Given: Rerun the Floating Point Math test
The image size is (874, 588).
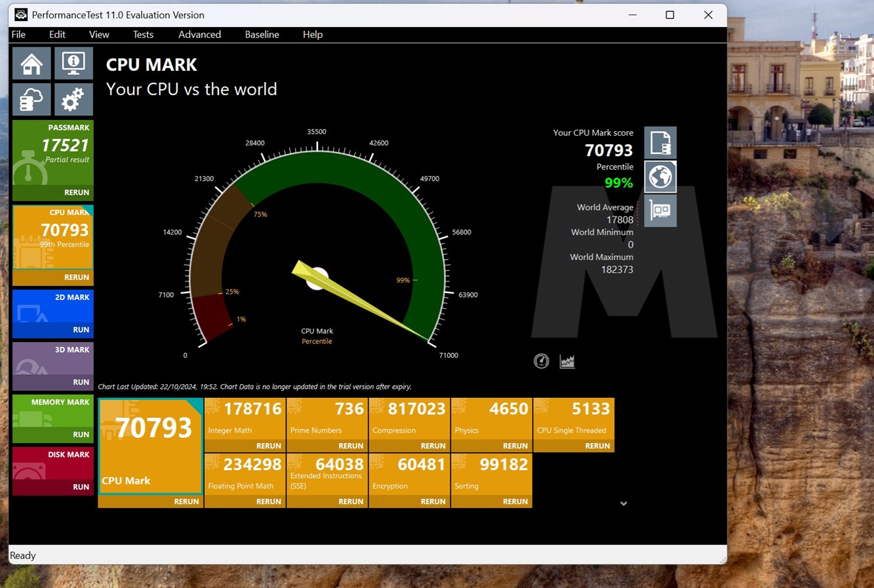Looking at the screenshot, I should pyautogui.click(x=268, y=501).
